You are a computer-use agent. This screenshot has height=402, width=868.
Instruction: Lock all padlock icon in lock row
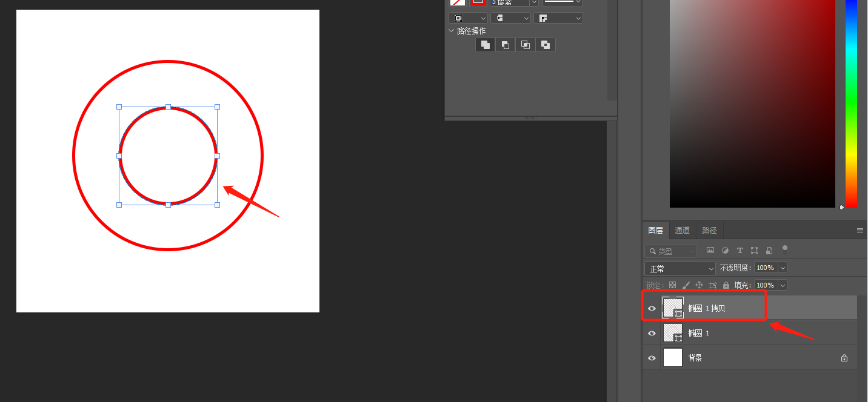click(726, 285)
